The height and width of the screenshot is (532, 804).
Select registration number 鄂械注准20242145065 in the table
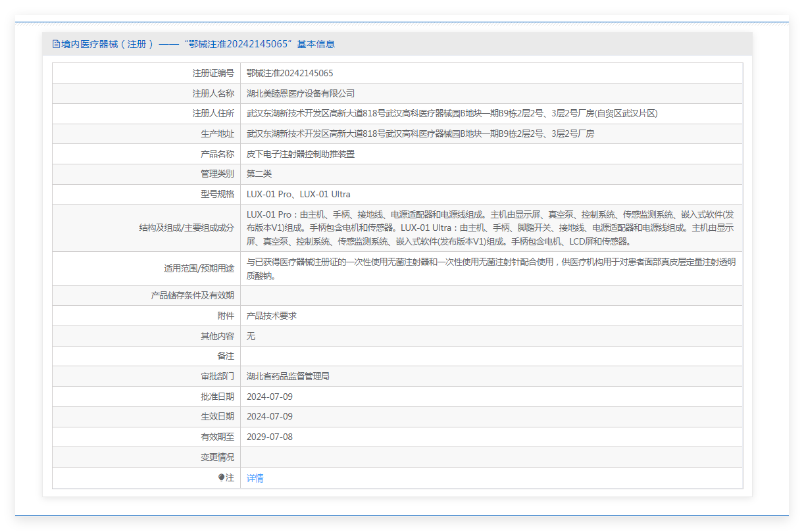(x=289, y=73)
